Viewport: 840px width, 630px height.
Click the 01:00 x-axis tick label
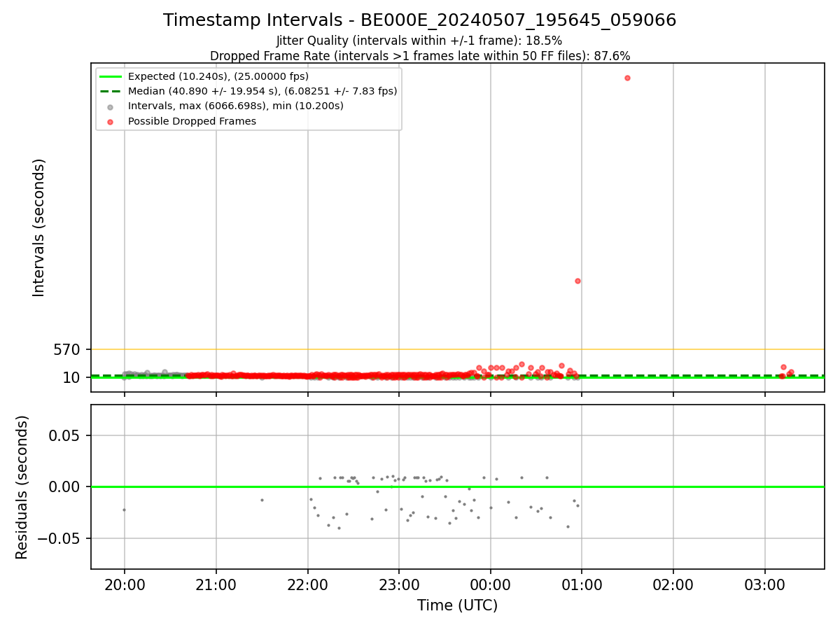tap(582, 584)
